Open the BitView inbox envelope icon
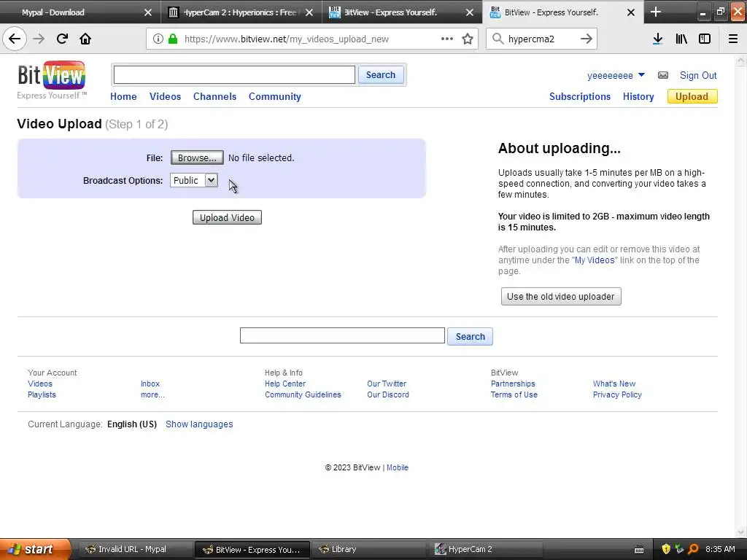Image resolution: width=747 pixels, height=560 pixels. coord(662,75)
